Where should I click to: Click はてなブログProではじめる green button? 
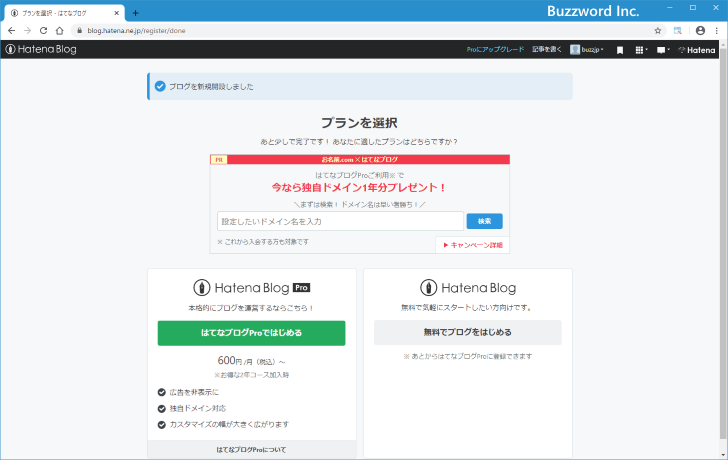click(251, 333)
